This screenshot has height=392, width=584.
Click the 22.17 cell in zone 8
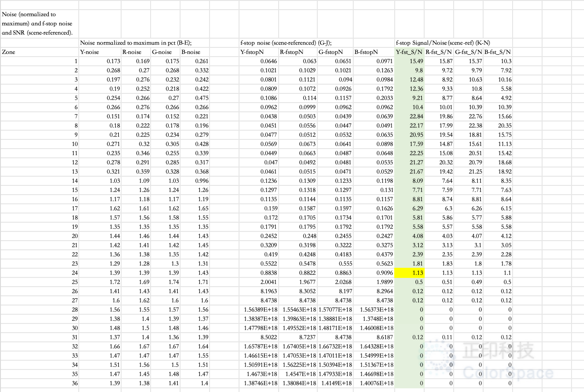tap(409, 126)
